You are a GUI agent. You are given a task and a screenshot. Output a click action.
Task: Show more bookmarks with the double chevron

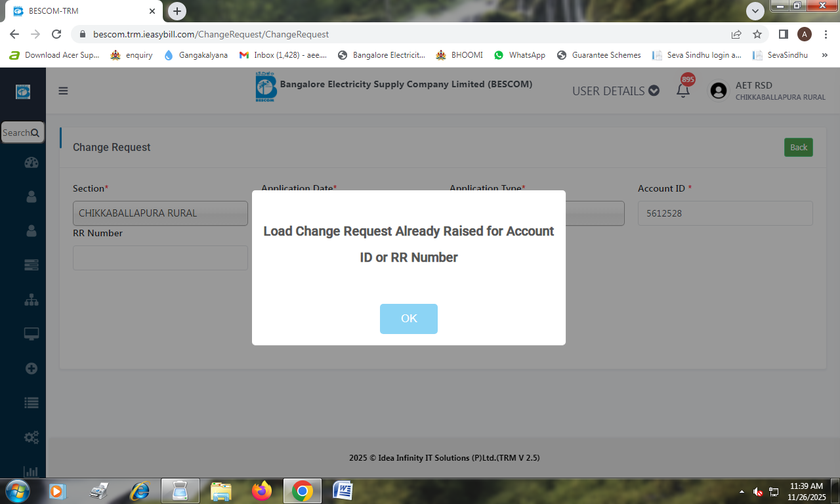[824, 55]
